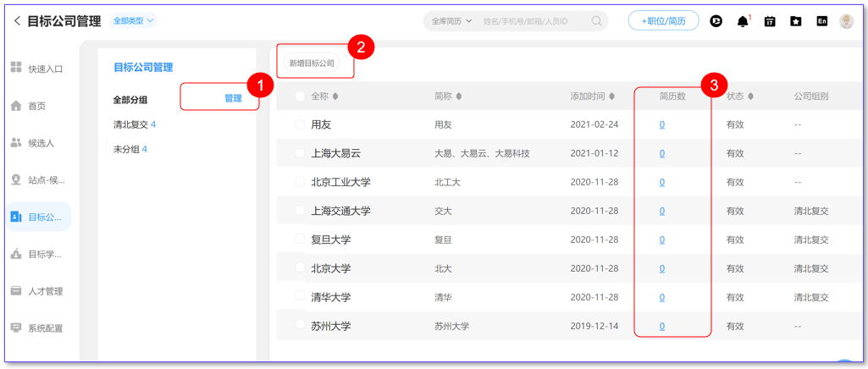The image size is (868, 369).
Task: Click the +职位/简历 button
Action: pos(663,21)
